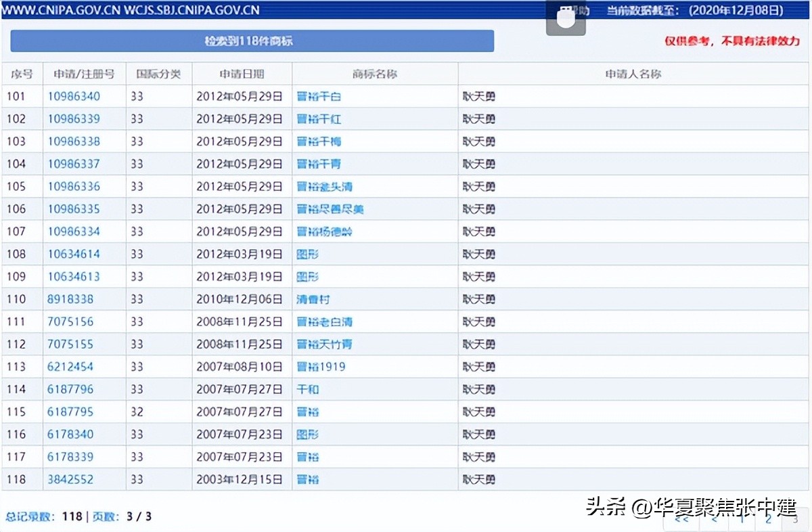Select page 1 in the pagination bar
812x532 pixels.
[x=741, y=520]
